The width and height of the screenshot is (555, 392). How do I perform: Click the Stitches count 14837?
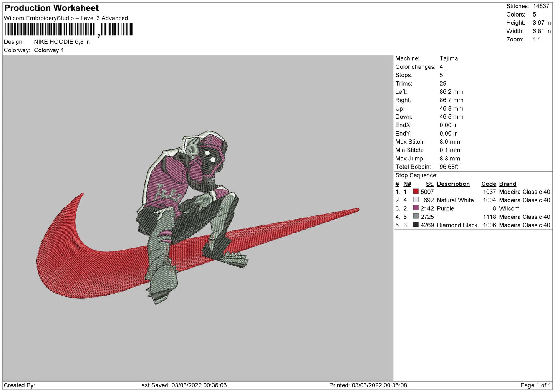[x=541, y=6]
